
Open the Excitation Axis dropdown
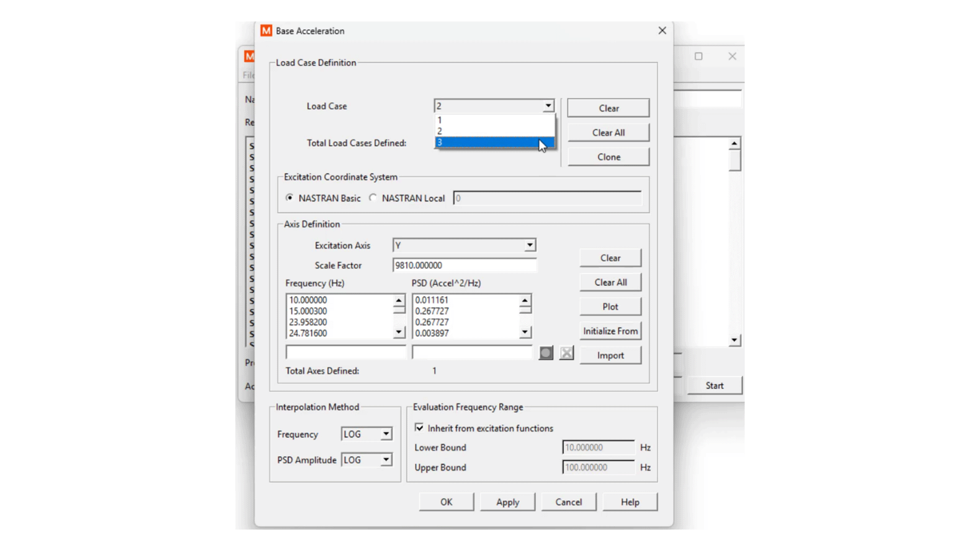tap(529, 245)
